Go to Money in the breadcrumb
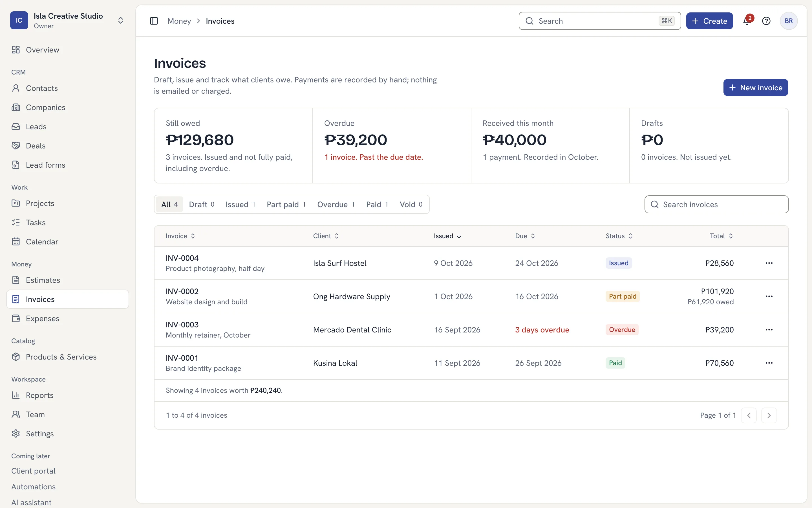This screenshot has height=508, width=812. click(x=179, y=21)
